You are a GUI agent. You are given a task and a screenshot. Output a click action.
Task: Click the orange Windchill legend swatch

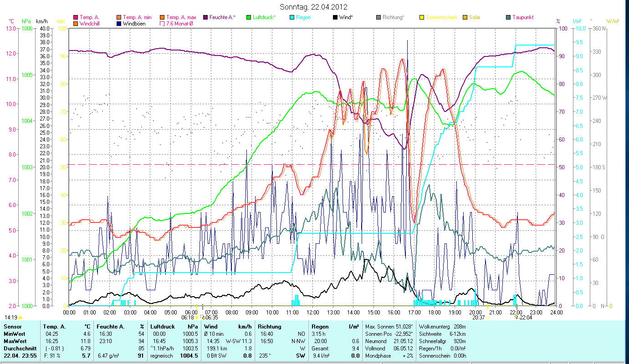[x=76, y=23]
